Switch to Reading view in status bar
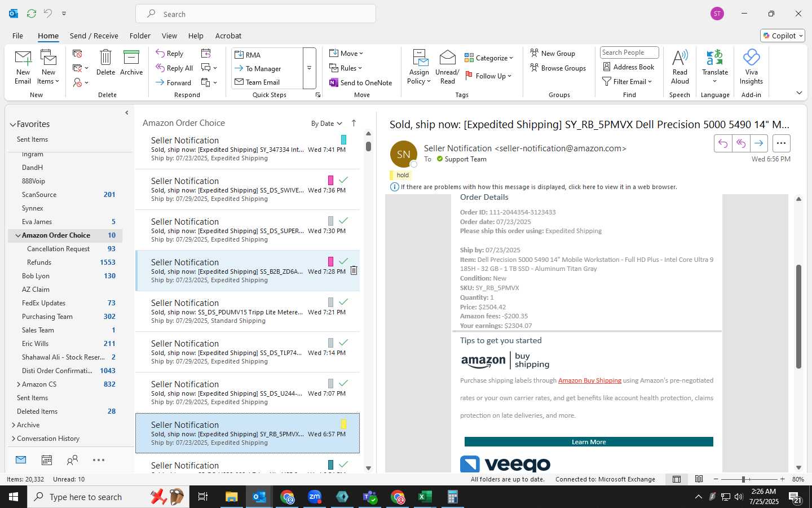 tap(699, 479)
